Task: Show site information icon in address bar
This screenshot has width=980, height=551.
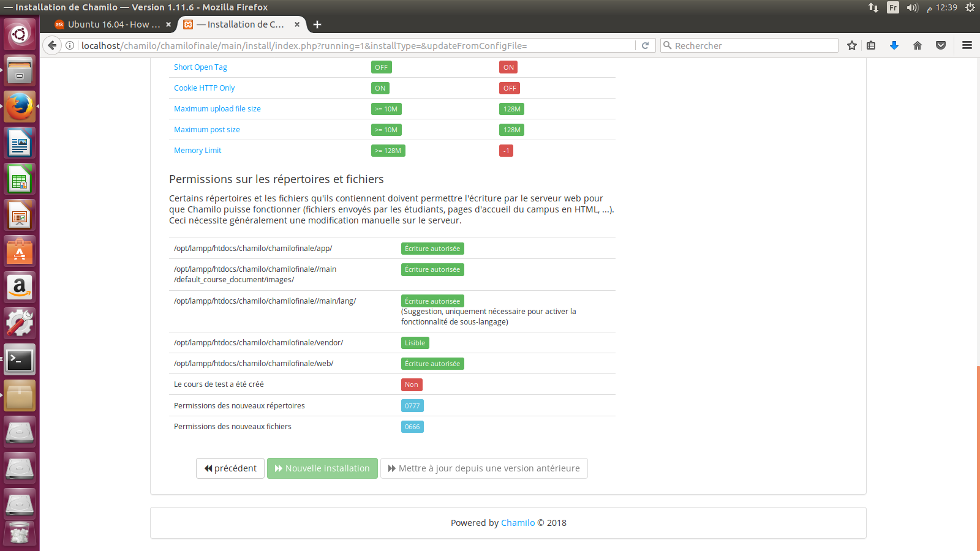Action: coord(70,45)
